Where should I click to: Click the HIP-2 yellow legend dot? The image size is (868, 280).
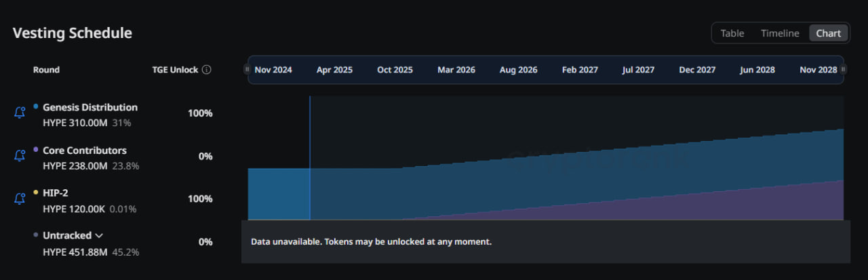tap(36, 193)
